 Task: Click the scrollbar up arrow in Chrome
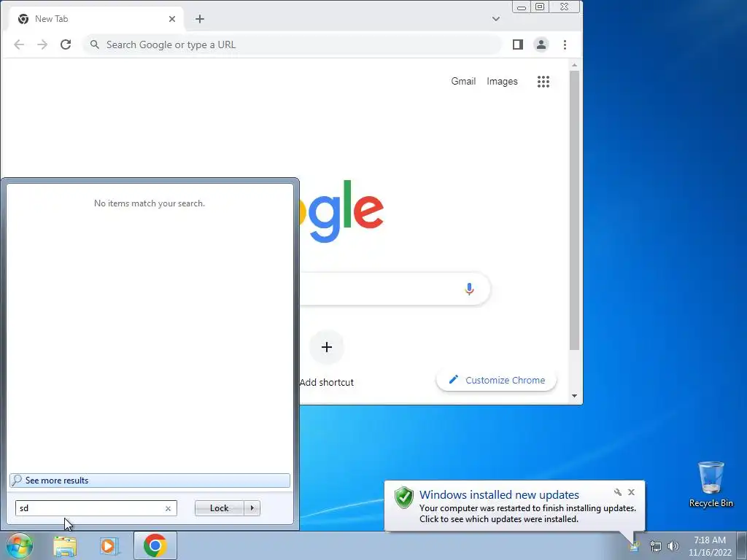tap(575, 65)
